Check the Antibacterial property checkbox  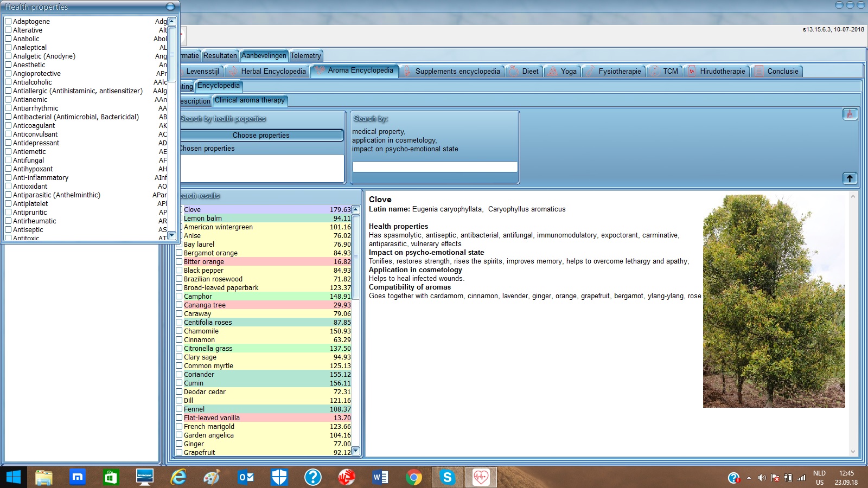tap(8, 117)
